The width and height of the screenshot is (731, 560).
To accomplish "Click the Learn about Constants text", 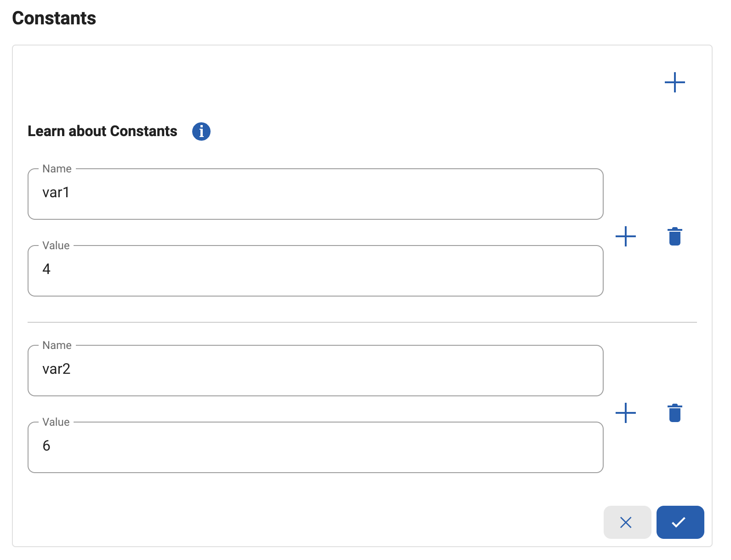I will [x=103, y=131].
